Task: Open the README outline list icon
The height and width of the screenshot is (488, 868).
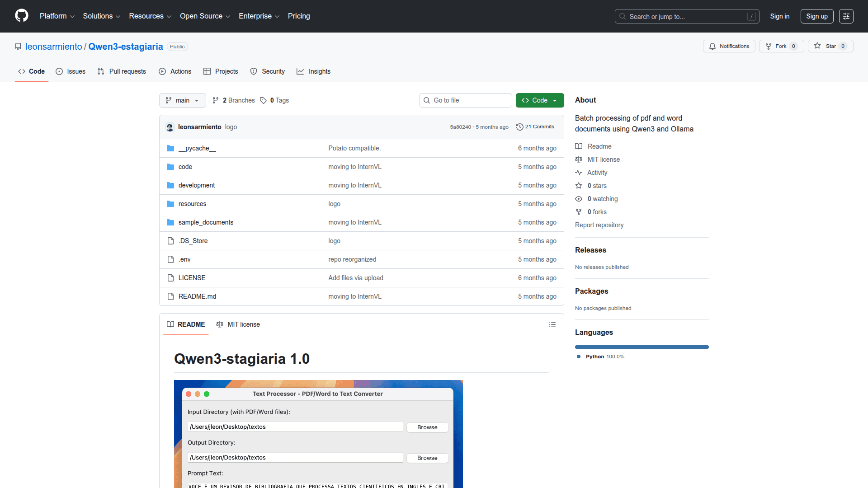Action: 552,324
